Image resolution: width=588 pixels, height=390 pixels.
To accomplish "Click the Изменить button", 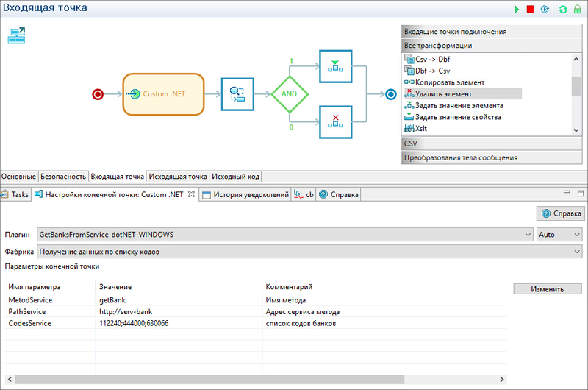I will 548,288.
